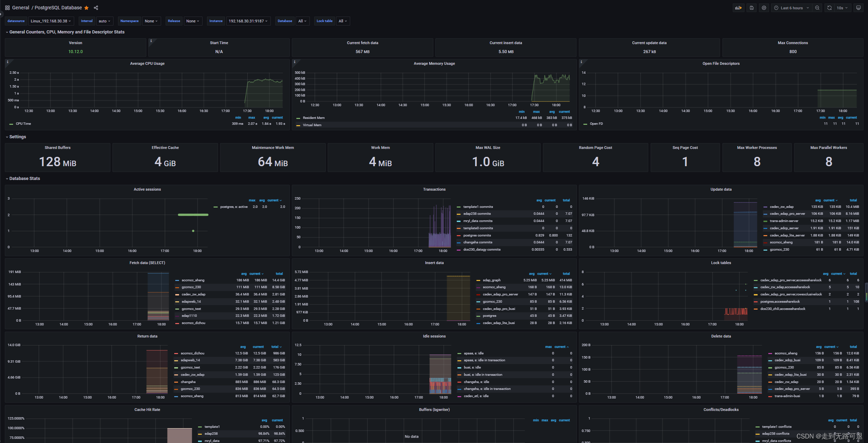Toggle Open FD legend series
The width and height of the screenshot is (868, 443).
click(x=596, y=124)
